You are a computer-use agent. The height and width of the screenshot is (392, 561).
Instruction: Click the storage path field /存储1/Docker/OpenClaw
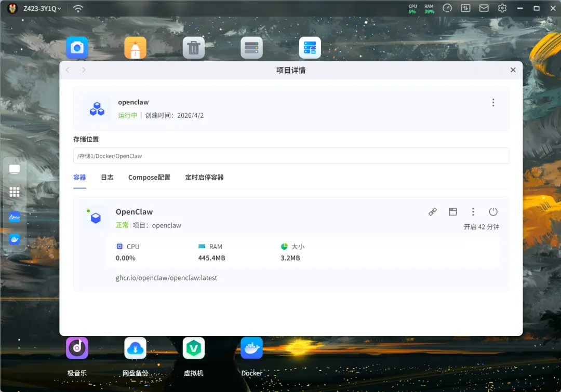[x=291, y=156]
